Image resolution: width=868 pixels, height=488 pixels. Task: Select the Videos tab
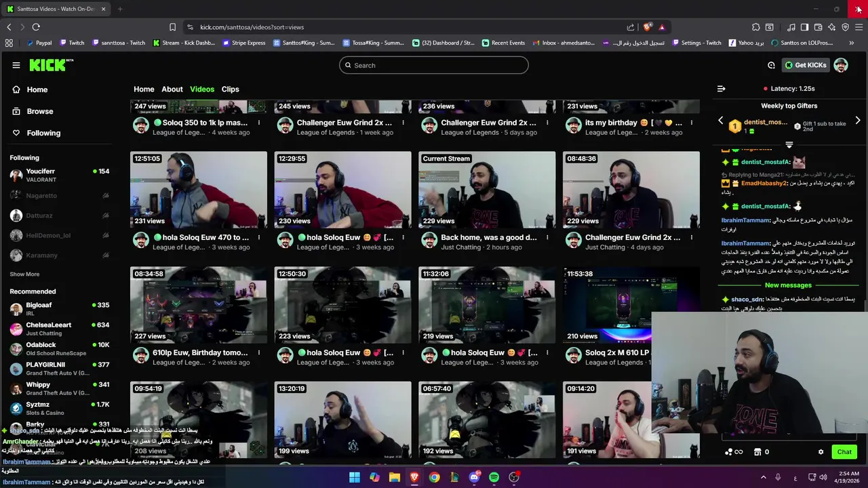coord(202,89)
